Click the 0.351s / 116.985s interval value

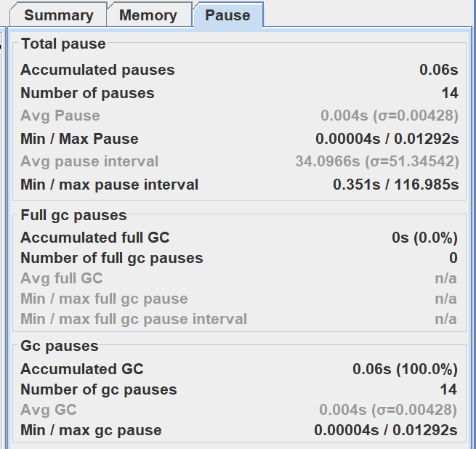[x=395, y=185]
